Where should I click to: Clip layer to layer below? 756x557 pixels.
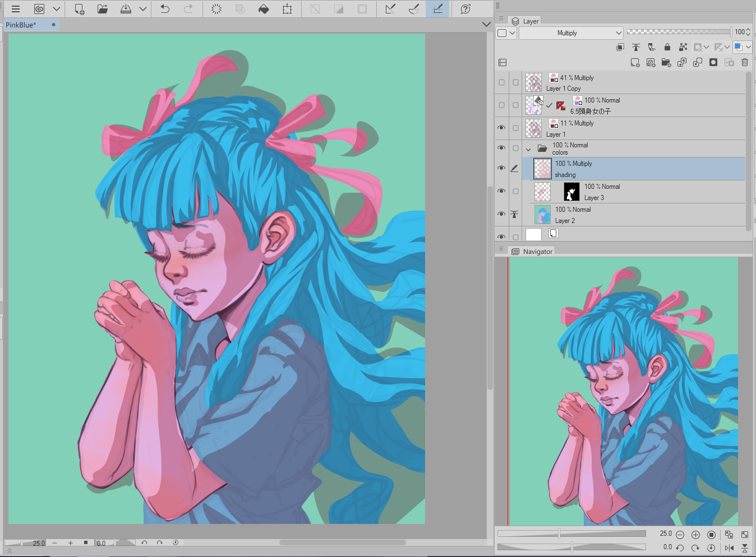620,47
